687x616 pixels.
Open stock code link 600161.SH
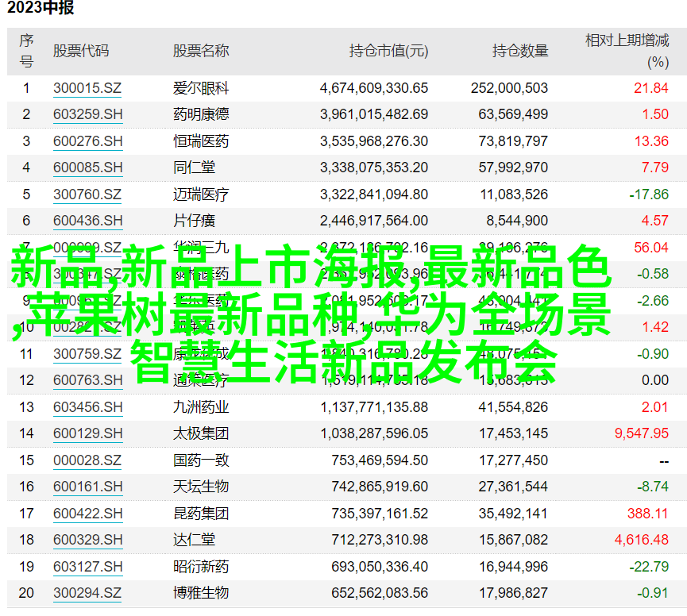[x=87, y=487]
